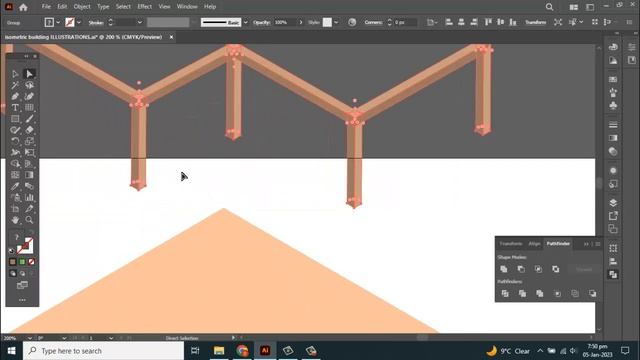Select the black arrow Selection tool

tap(15, 74)
